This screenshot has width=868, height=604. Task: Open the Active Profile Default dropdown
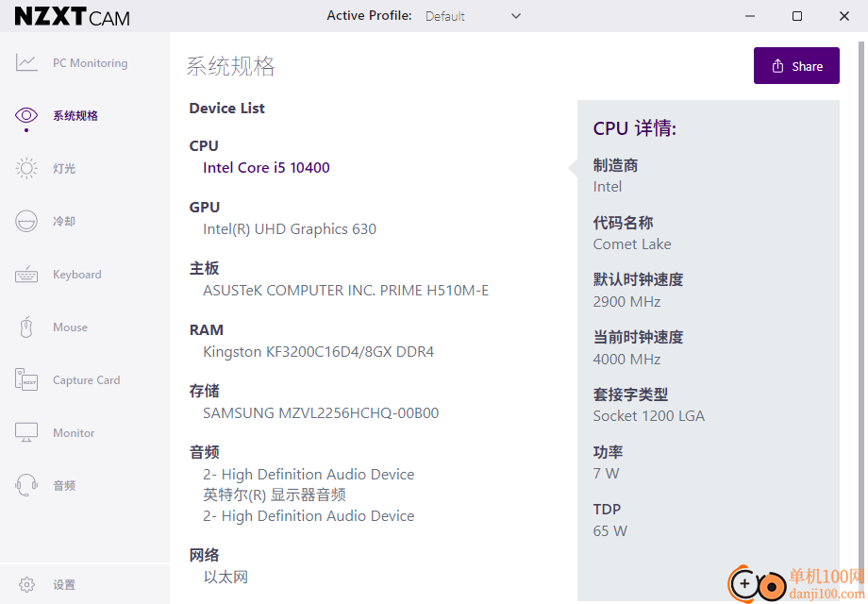(474, 16)
